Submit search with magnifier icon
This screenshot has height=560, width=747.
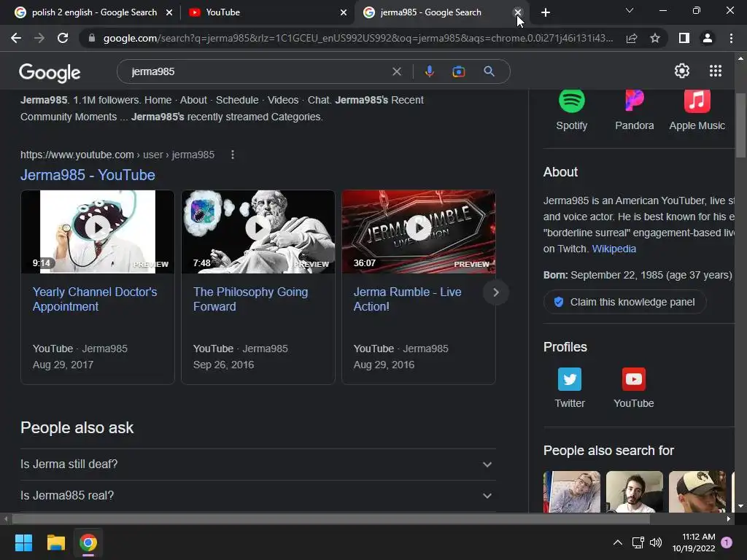(489, 71)
